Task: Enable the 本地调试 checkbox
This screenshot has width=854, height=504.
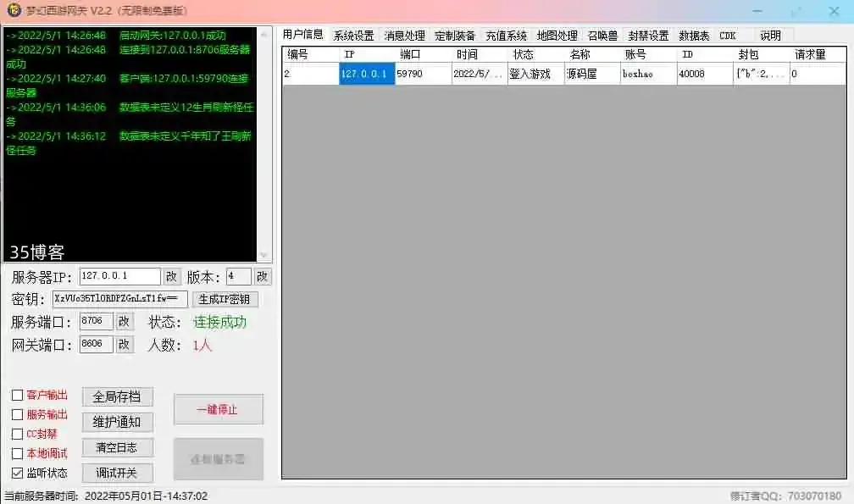Action: click(18, 453)
